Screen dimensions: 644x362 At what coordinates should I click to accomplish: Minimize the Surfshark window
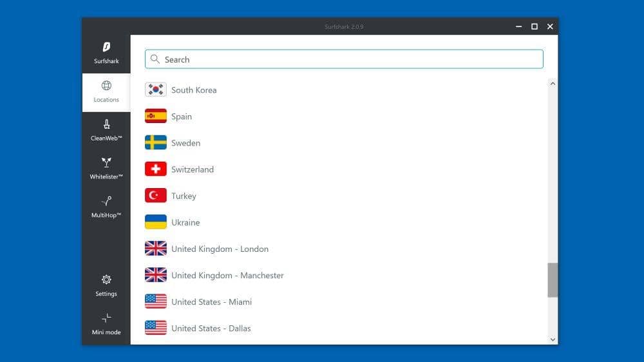518,26
